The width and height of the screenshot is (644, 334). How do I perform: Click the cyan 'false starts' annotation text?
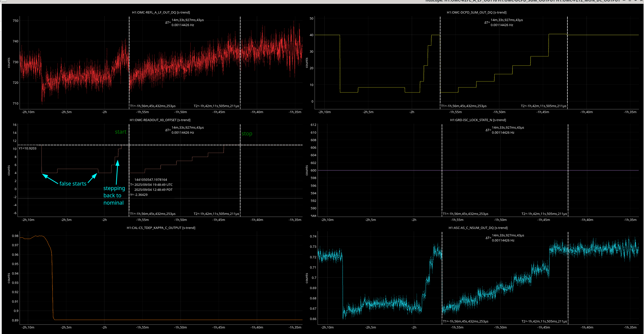[73, 184]
